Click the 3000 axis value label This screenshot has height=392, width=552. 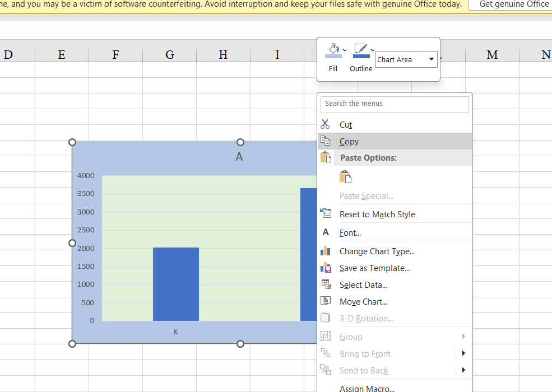point(86,212)
